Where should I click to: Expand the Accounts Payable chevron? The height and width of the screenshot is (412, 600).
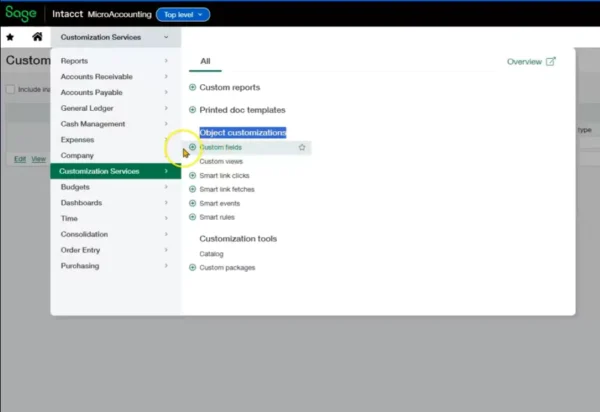[x=166, y=92]
